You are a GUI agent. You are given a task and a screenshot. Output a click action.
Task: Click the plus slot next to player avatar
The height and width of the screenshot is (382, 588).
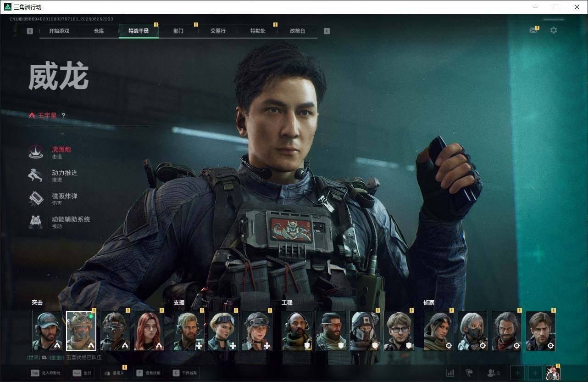(x=535, y=373)
